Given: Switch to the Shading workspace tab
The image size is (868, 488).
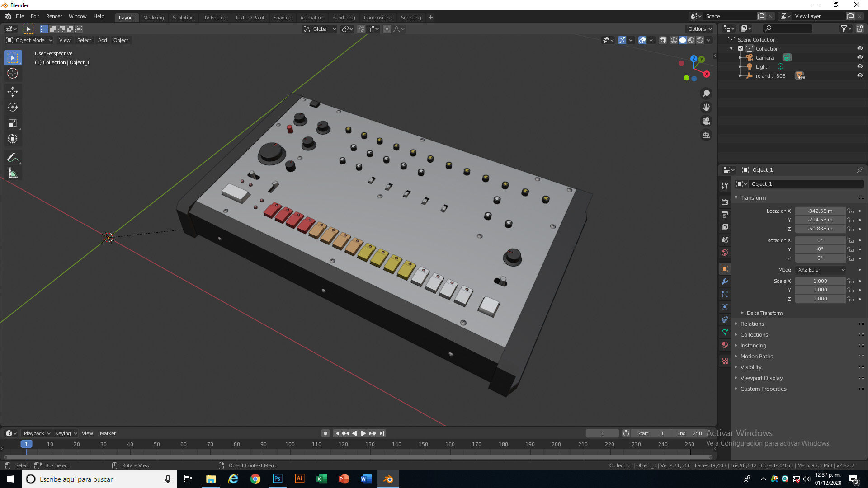Looking at the screenshot, I should pos(282,18).
